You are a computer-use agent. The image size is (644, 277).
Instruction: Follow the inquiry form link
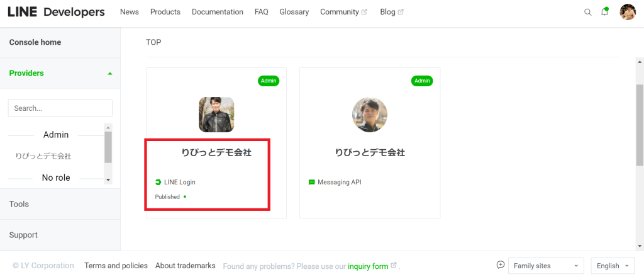(x=368, y=266)
